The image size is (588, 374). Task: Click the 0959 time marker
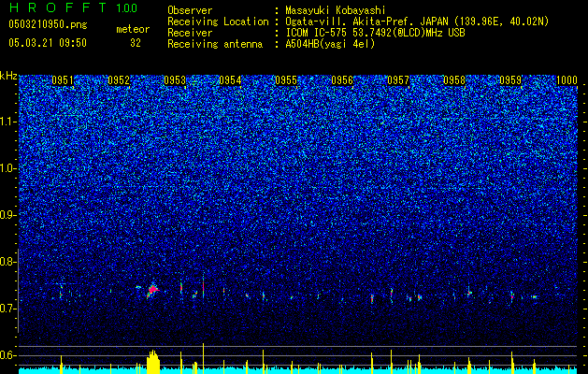(510, 80)
